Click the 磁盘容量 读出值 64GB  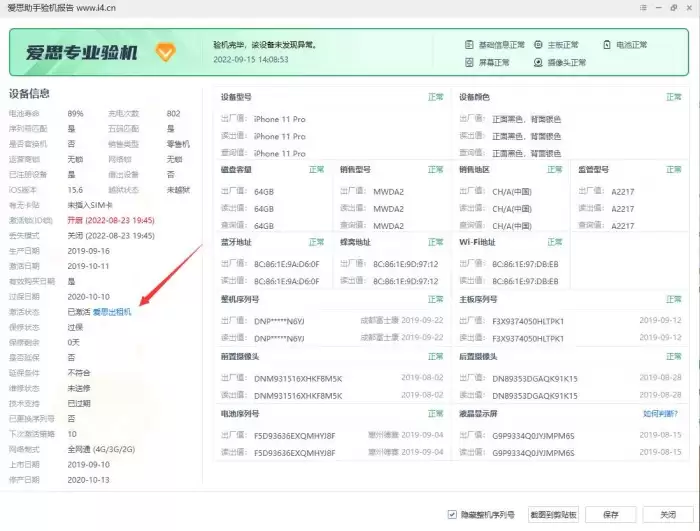(x=264, y=209)
